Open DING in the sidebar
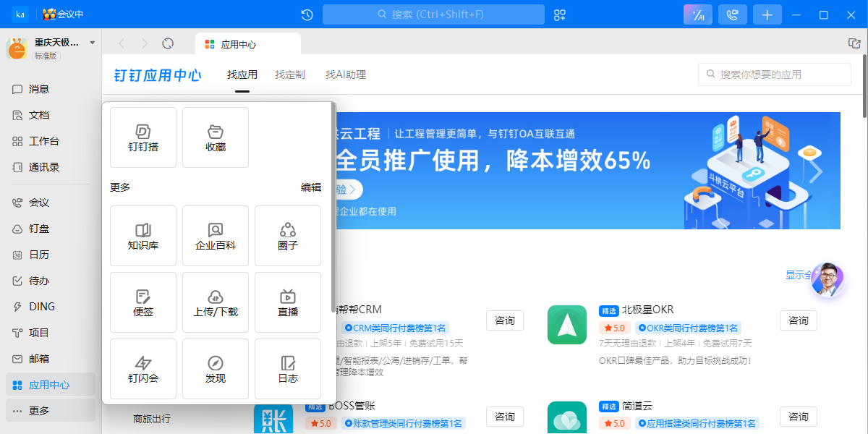The height and width of the screenshot is (434, 868). point(51,307)
